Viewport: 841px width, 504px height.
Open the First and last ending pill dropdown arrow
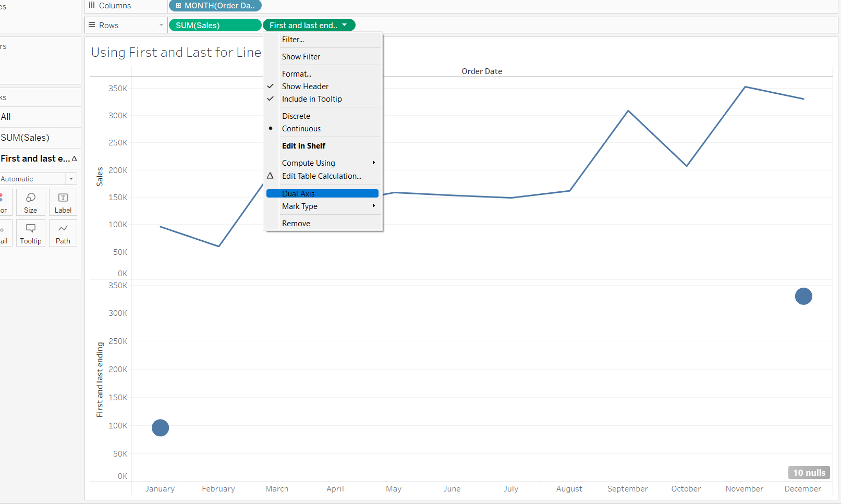point(345,25)
